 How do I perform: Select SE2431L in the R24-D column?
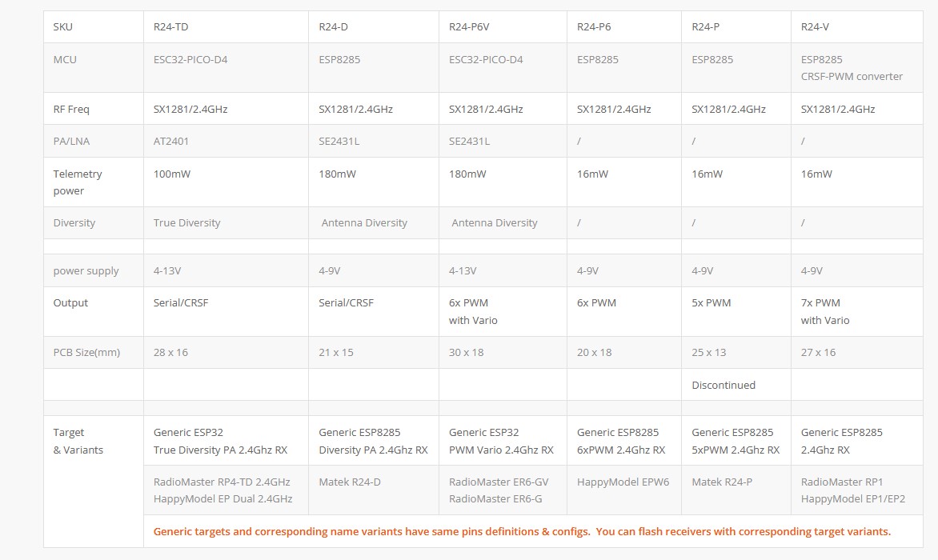pyautogui.click(x=339, y=142)
